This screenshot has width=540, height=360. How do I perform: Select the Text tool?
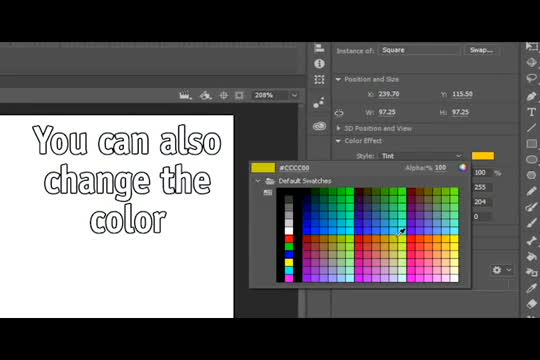(x=531, y=112)
